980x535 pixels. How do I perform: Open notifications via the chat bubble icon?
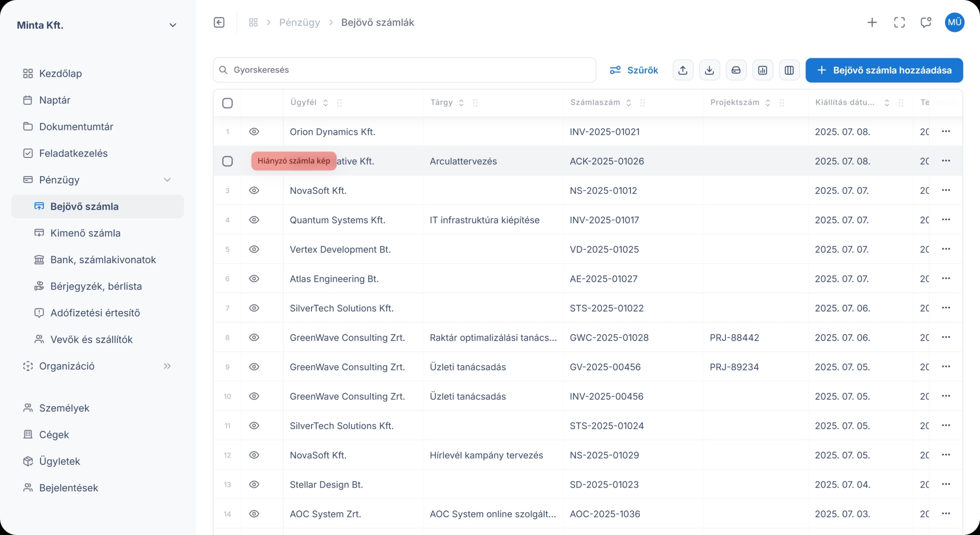click(926, 22)
